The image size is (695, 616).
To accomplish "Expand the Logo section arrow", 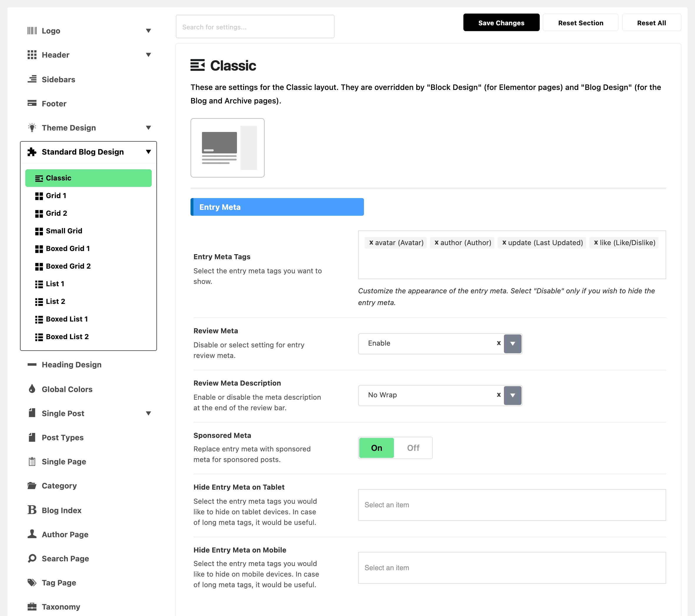I will tap(148, 31).
